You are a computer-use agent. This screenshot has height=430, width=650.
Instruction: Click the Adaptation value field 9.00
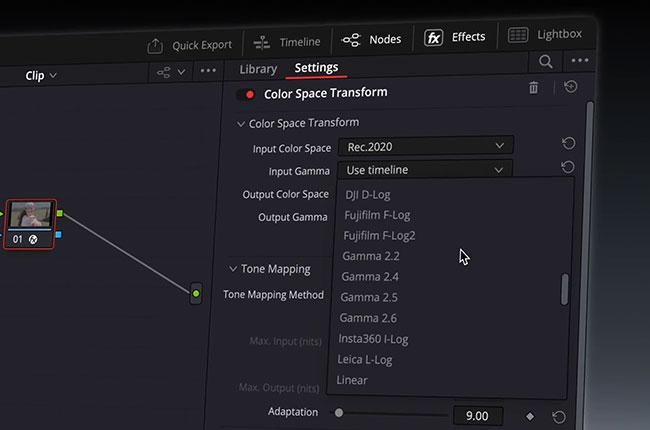click(478, 416)
